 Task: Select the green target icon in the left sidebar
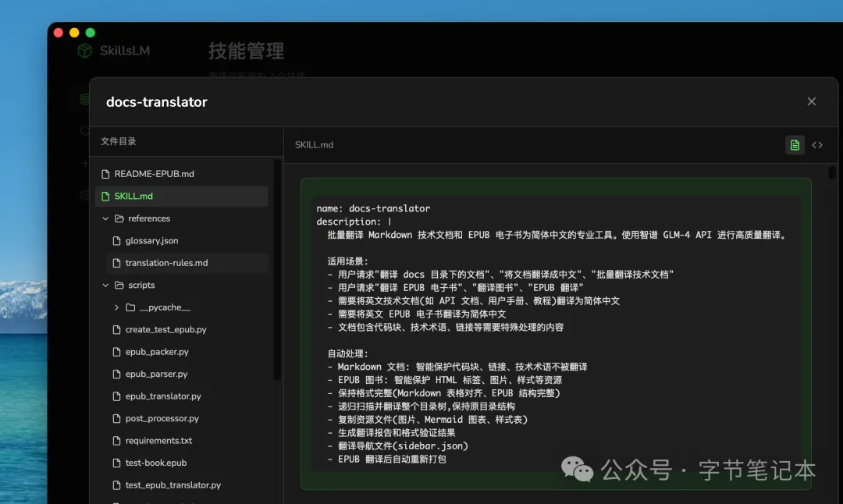[84, 98]
